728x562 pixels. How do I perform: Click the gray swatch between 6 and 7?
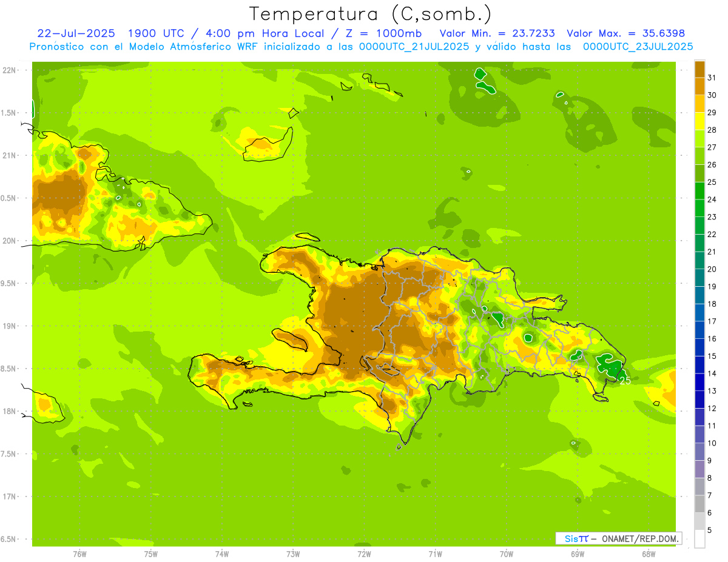click(700, 504)
